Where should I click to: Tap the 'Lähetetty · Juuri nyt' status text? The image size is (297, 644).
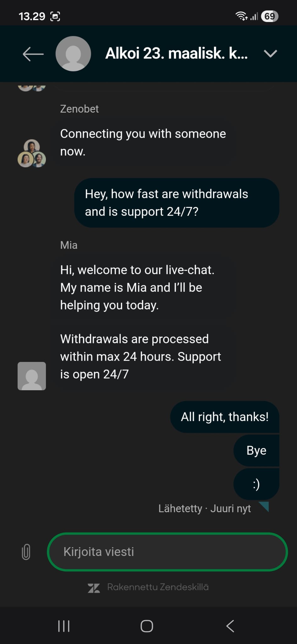coord(205,508)
